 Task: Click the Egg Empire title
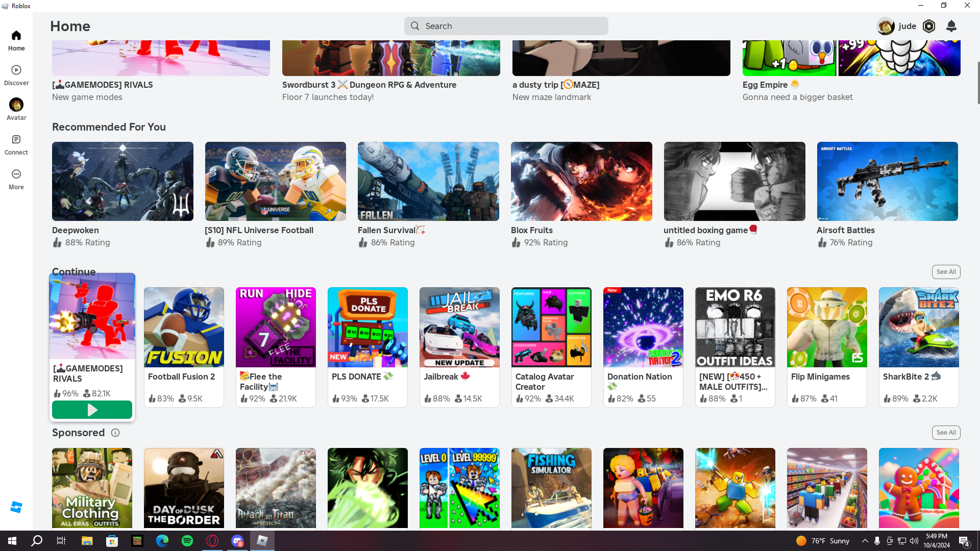tap(771, 85)
